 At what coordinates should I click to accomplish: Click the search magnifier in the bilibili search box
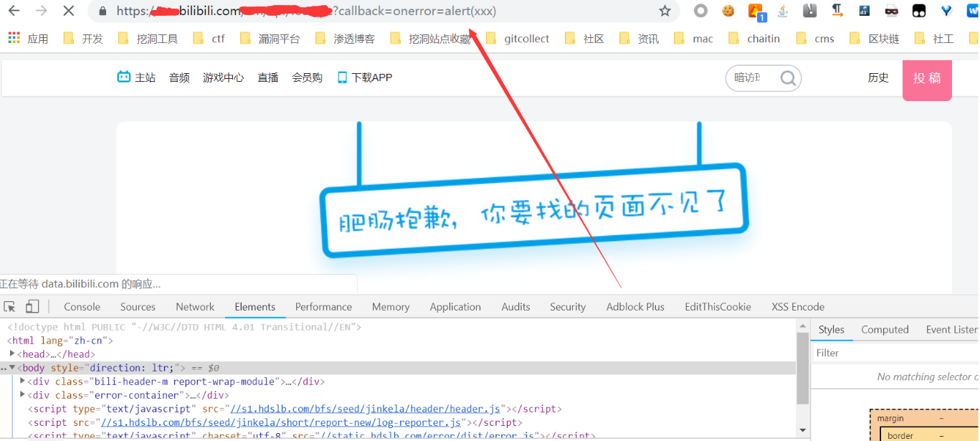(788, 78)
